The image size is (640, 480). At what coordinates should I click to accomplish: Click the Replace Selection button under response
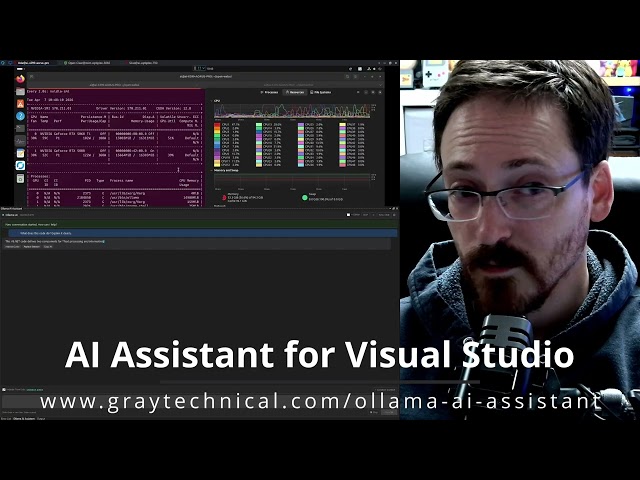pyautogui.click(x=31, y=247)
